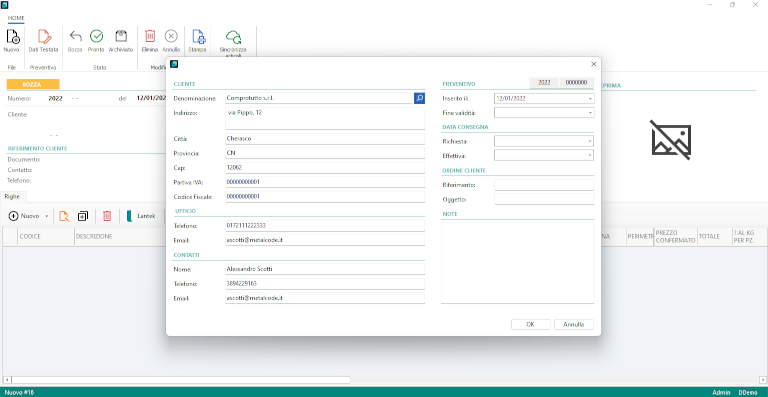The height and width of the screenshot is (397, 768).
Task: Click the Partita IVA input field
Action: (325, 182)
